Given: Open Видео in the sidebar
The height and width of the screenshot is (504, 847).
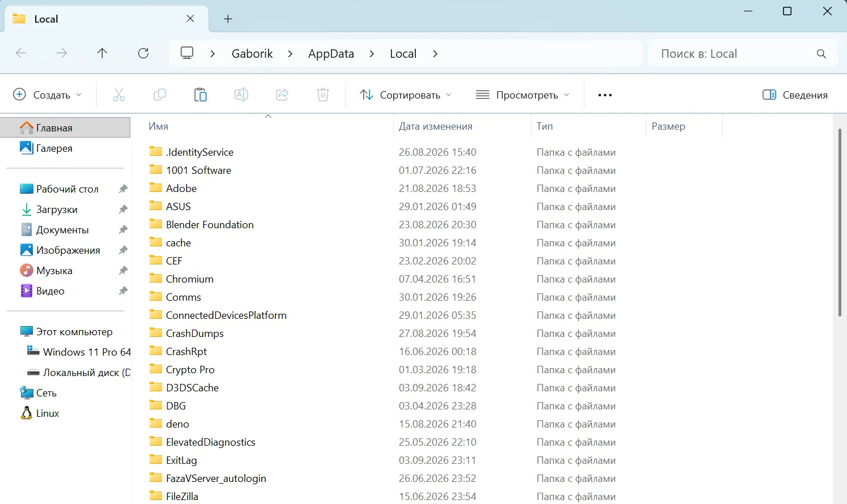Looking at the screenshot, I should [50, 291].
